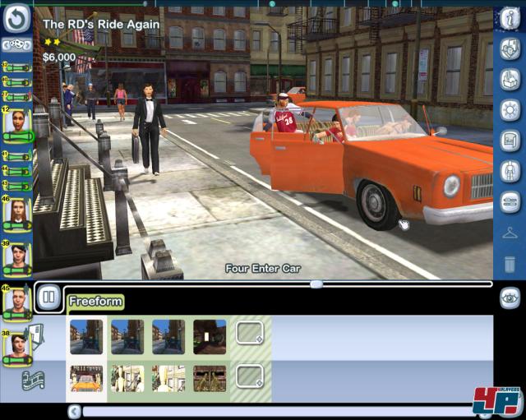Screen dimensions: 526x420
Task: Open the sliders settings icon
Action: 510,202
